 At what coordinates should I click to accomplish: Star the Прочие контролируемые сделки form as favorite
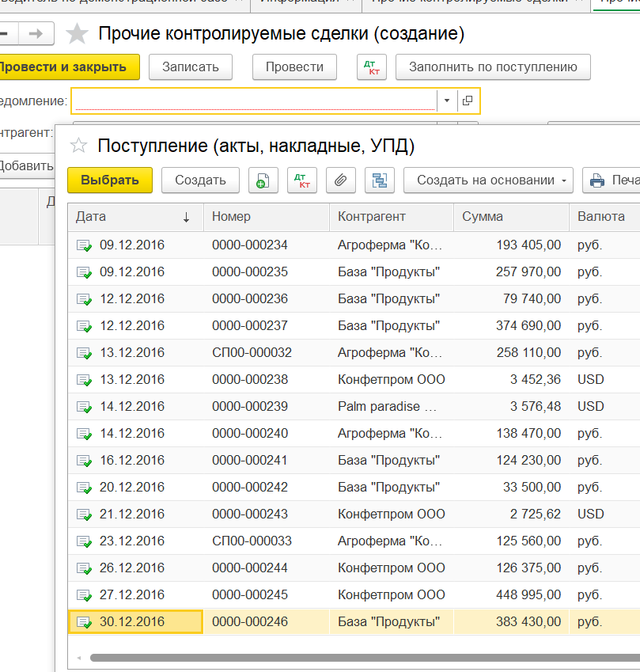pyautogui.click(x=77, y=33)
